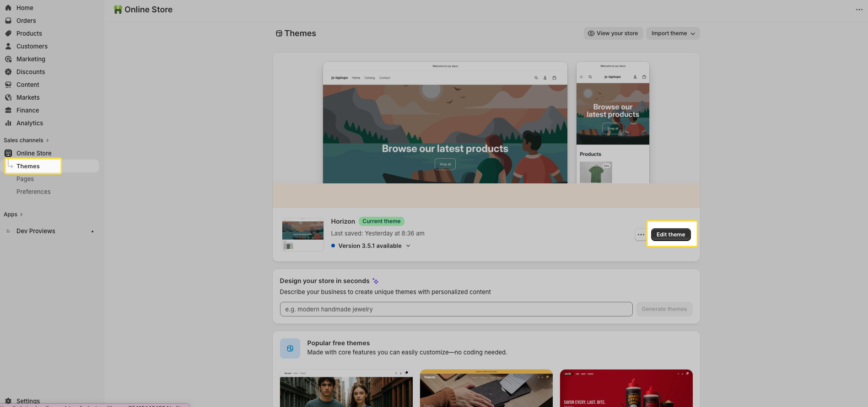The image size is (868, 407).
Task: Open Orders via its inbox icon
Action: click(x=8, y=21)
